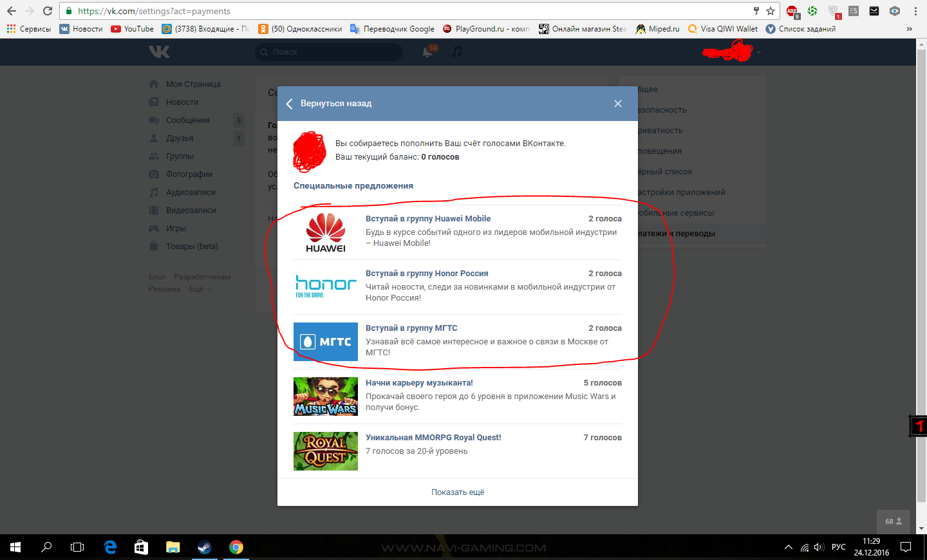927x560 pixels.
Task: Close the payment dialog with the X
Action: (618, 104)
